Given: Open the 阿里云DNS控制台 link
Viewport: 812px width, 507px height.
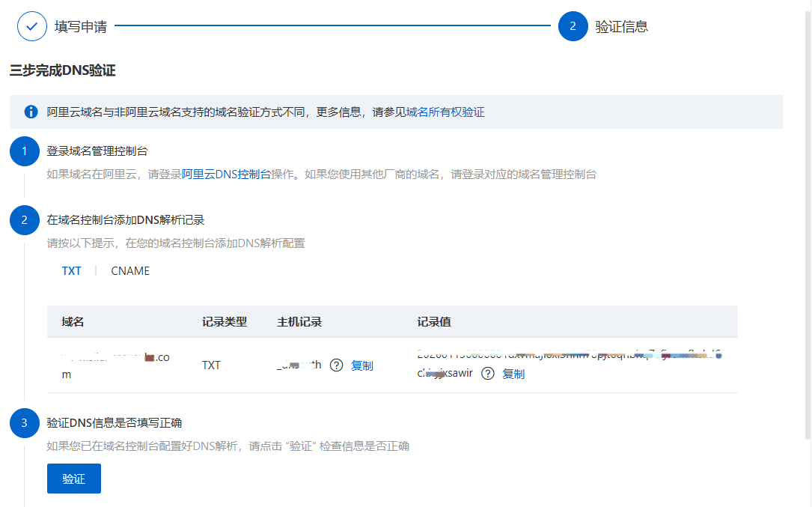Looking at the screenshot, I should (x=226, y=174).
